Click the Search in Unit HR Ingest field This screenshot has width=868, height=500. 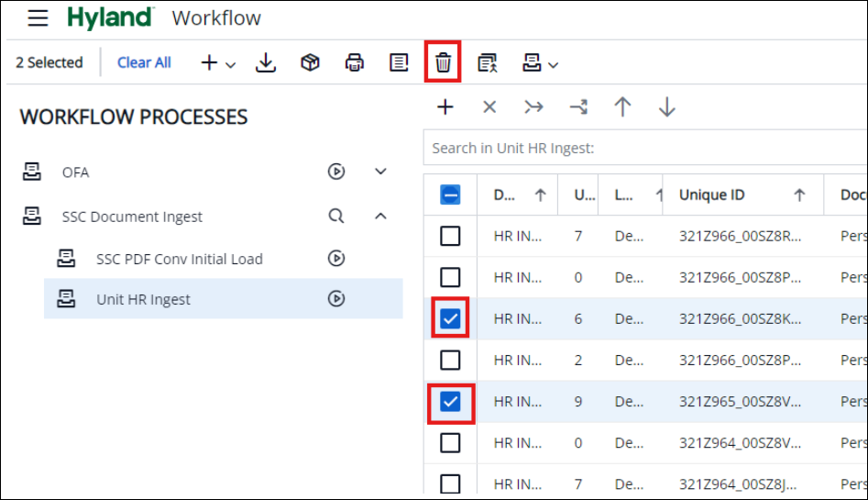pos(645,148)
